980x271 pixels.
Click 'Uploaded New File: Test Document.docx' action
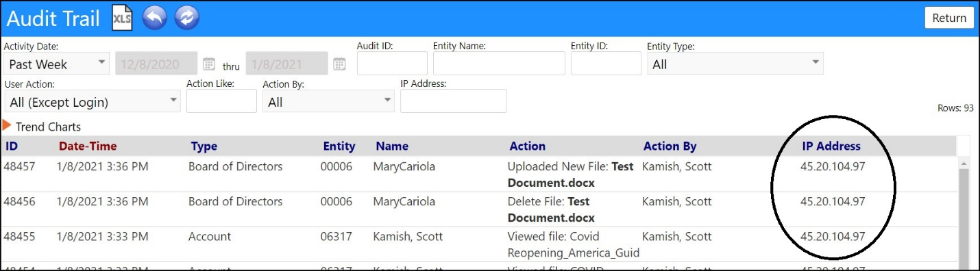click(x=570, y=175)
